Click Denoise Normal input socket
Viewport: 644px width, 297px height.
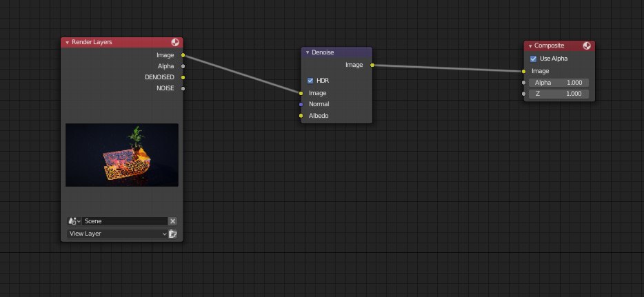301,104
